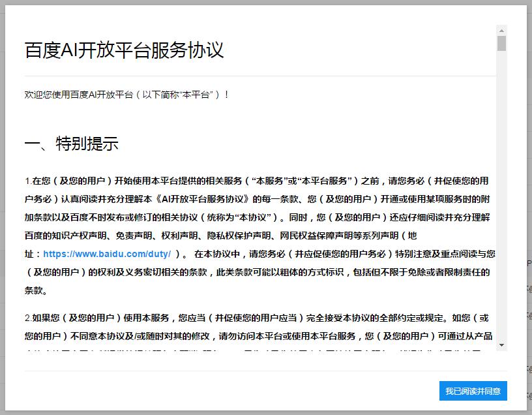Click the title 百度AI开放平台服务协议
Viewport: 532px width, 415px height.
pyautogui.click(x=124, y=50)
